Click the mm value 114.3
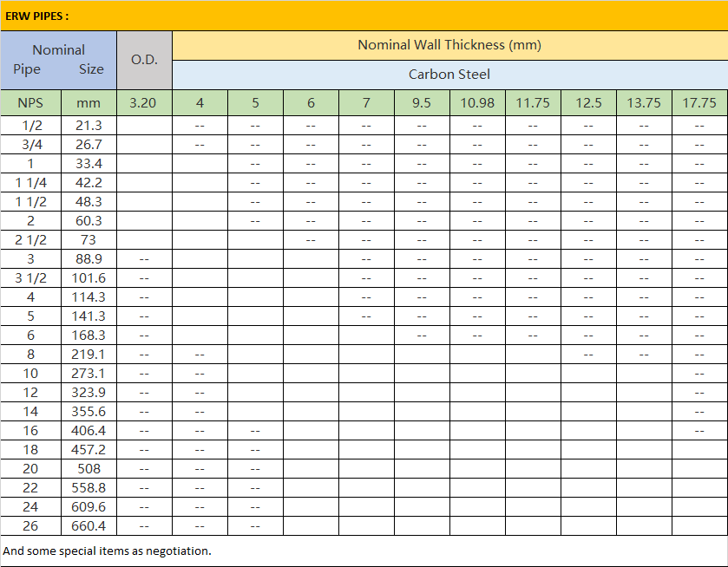Screen dimensions: 728x567 [89, 297]
